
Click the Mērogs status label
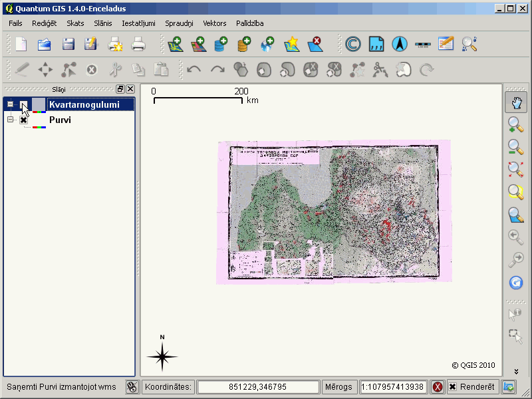click(x=338, y=387)
